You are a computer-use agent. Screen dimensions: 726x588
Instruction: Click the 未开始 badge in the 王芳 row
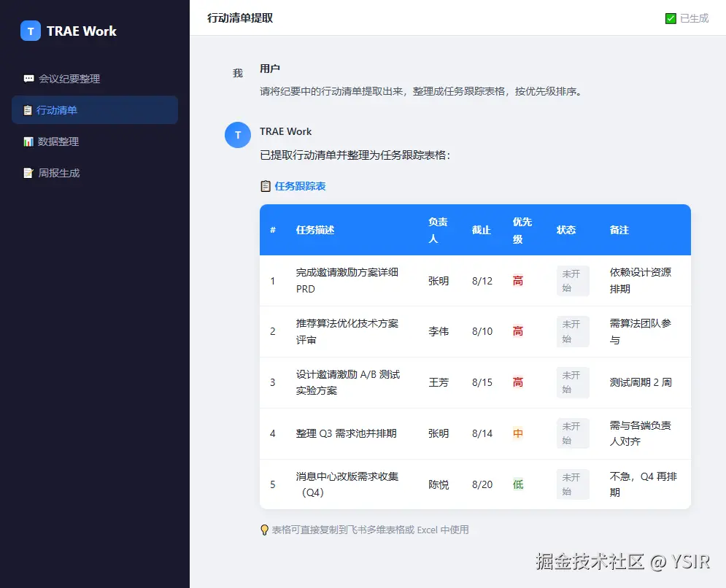click(x=573, y=382)
